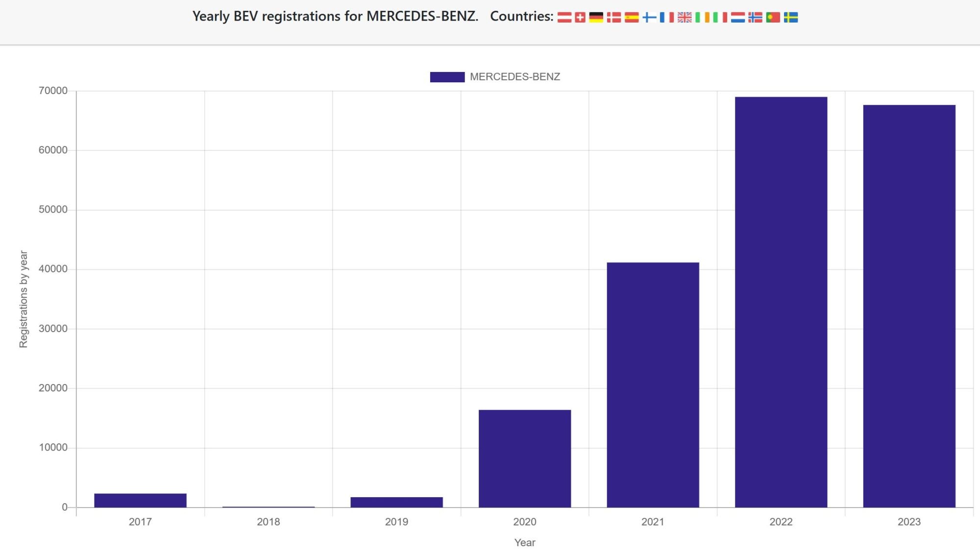Viewport: 980px width, 557px height.
Task: Select the Spain flag icon
Action: [x=632, y=18]
